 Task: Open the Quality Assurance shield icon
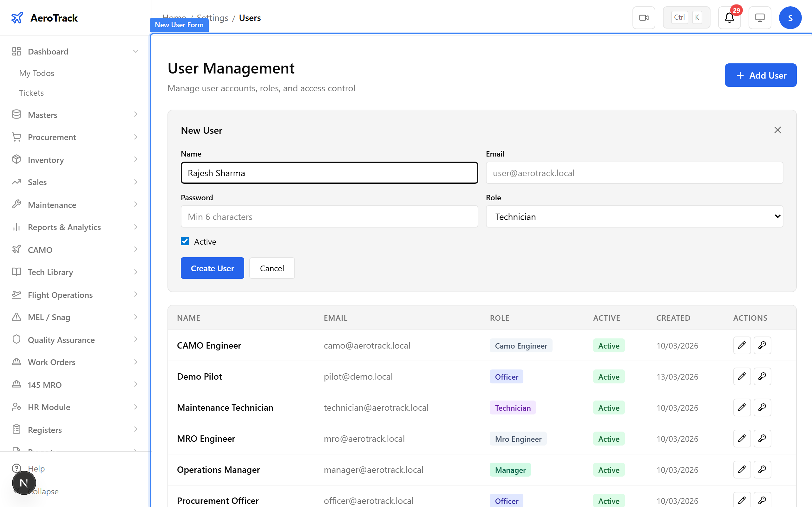tap(16, 339)
